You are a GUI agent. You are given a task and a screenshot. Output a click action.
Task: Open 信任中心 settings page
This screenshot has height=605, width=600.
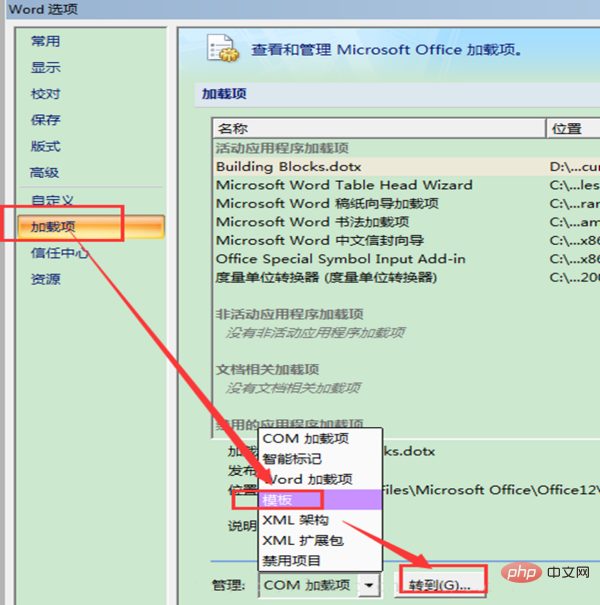point(58,253)
